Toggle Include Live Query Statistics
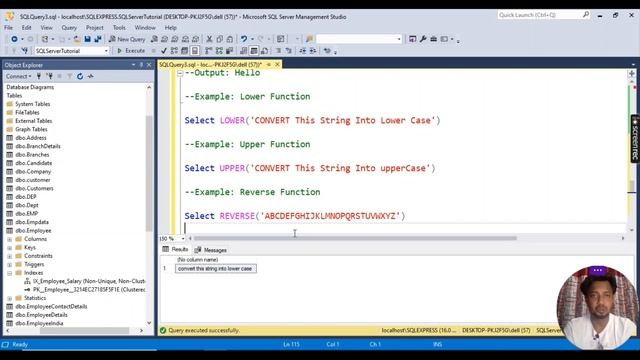The height and width of the screenshot is (360, 640). pyautogui.click(x=219, y=51)
